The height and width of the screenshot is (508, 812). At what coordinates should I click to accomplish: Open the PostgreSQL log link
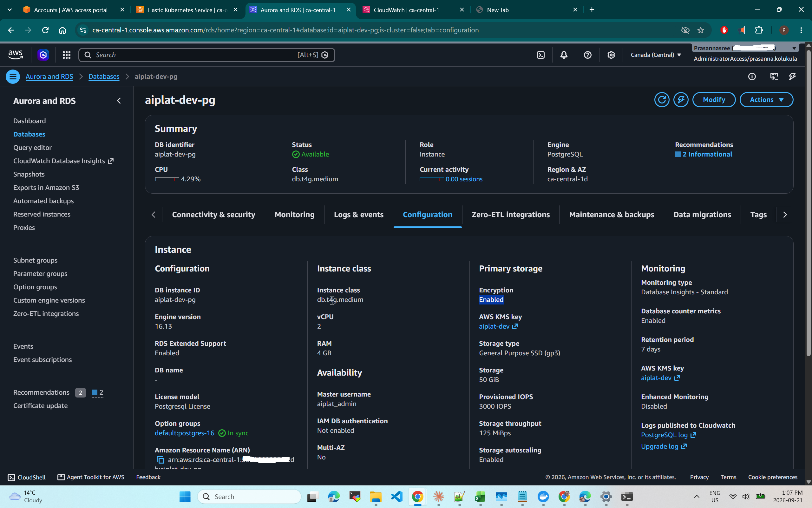[x=668, y=435]
